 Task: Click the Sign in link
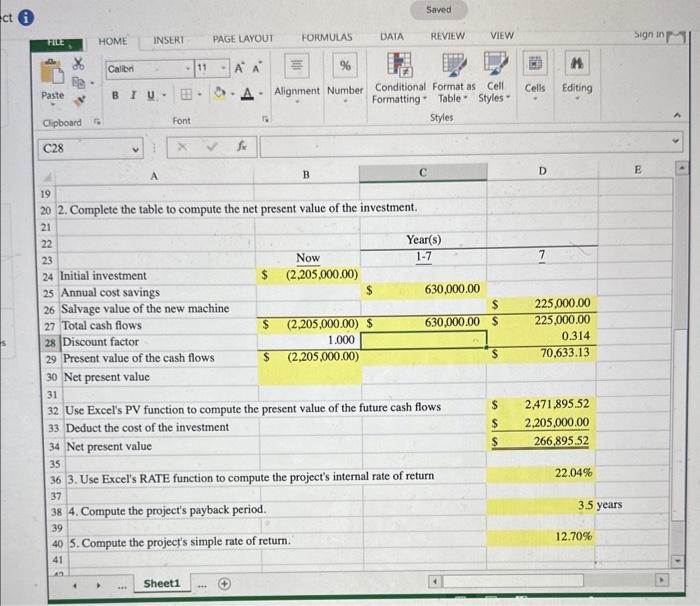[x=649, y=34]
